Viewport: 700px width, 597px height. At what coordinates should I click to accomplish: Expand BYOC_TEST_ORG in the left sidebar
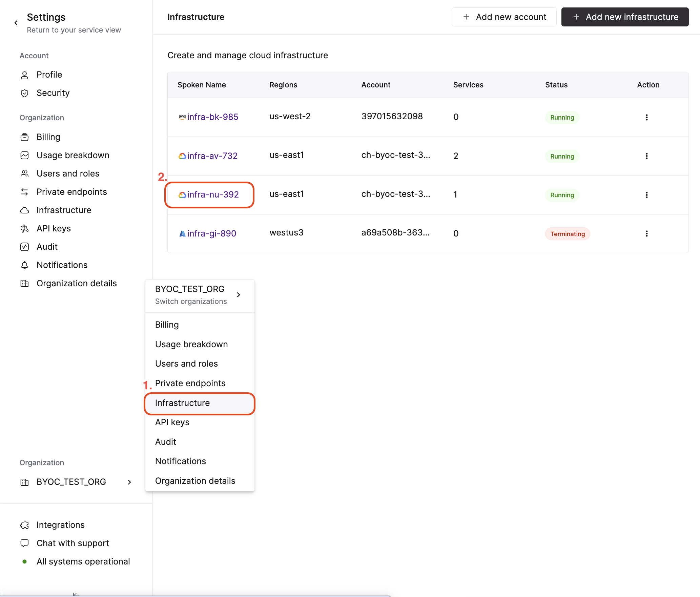tap(129, 482)
